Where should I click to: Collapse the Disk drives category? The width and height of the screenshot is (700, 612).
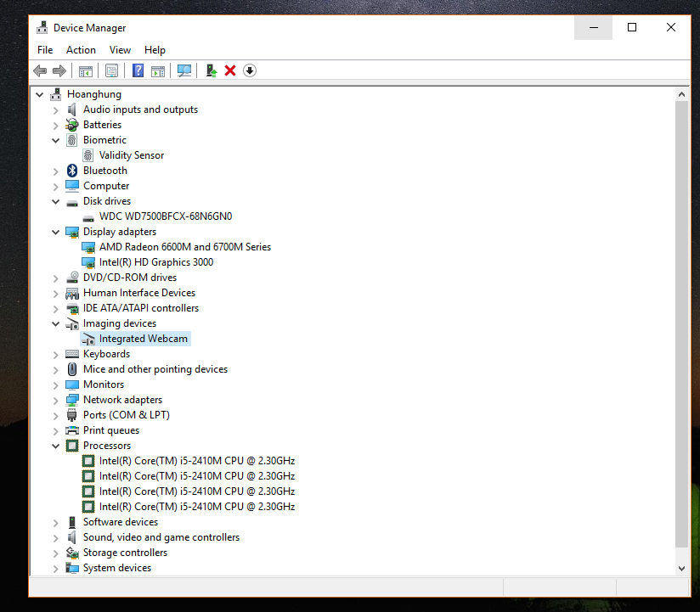click(x=55, y=202)
